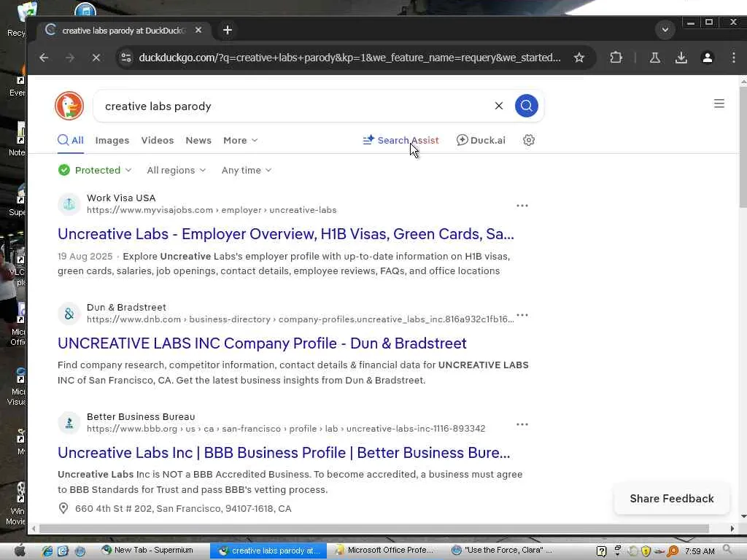Click the dnb.com URL breadcrumb
Image resolution: width=747 pixels, height=560 pixels.
(x=300, y=319)
